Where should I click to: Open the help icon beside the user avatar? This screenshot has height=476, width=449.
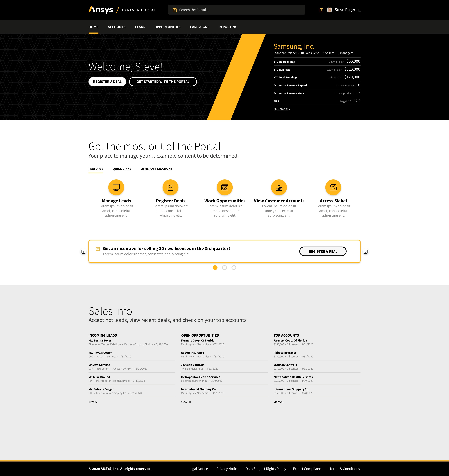click(321, 10)
